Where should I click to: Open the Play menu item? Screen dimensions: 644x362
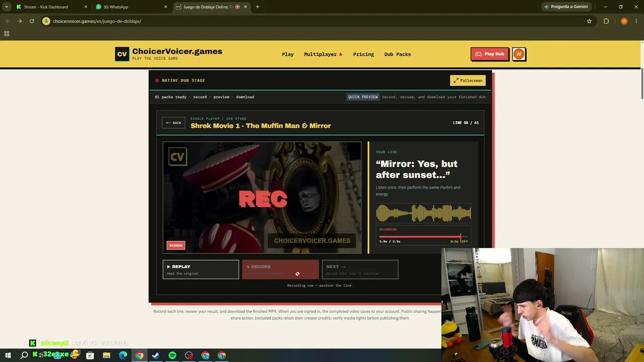click(288, 54)
